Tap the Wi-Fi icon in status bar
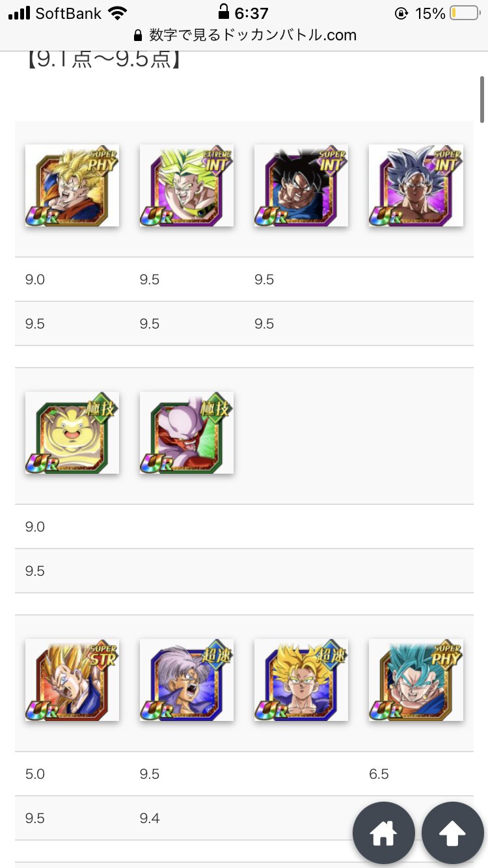The width and height of the screenshot is (488, 868). click(118, 13)
